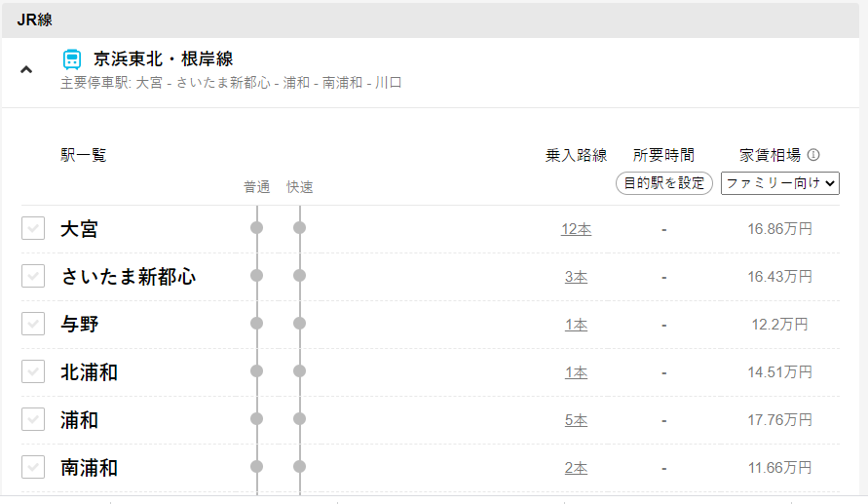Click the 普通 stop marker for 大宮
The width and height of the screenshot is (868, 504).
point(257,228)
